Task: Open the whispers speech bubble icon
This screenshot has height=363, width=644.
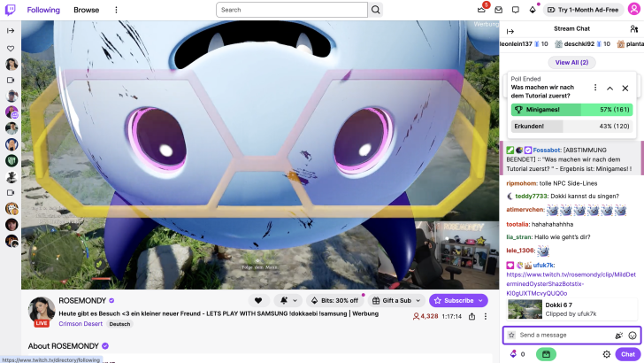Action: click(516, 10)
